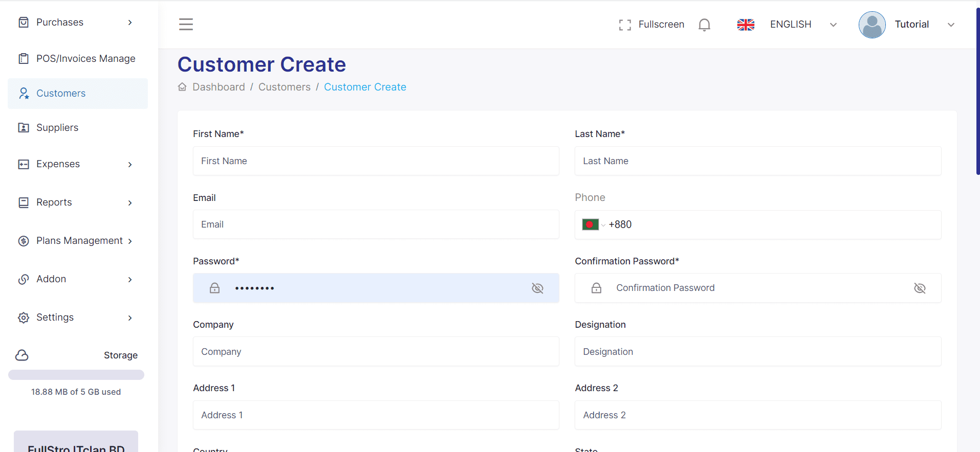Expand the Tutorial user menu
The height and width of the screenshot is (452, 980).
(x=951, y=25)
